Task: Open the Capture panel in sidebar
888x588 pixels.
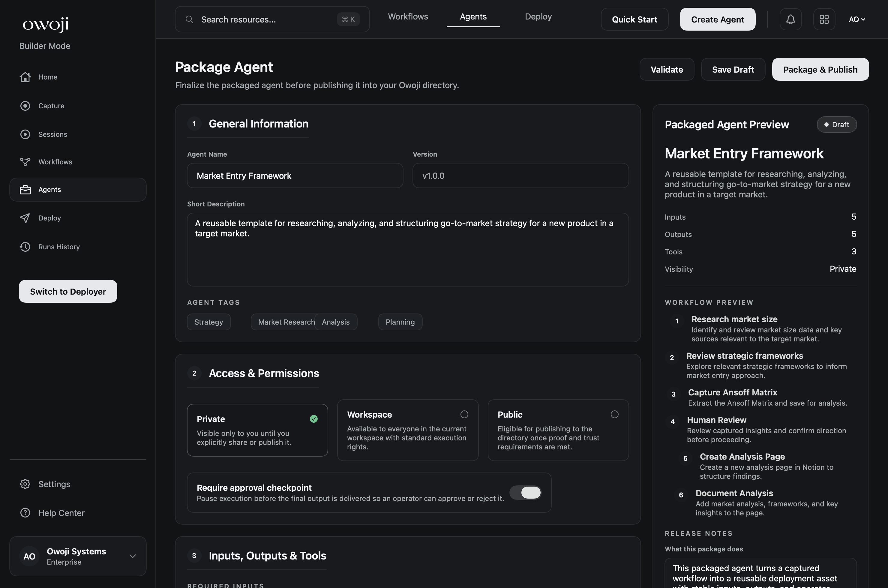Action: coord(51,106)
